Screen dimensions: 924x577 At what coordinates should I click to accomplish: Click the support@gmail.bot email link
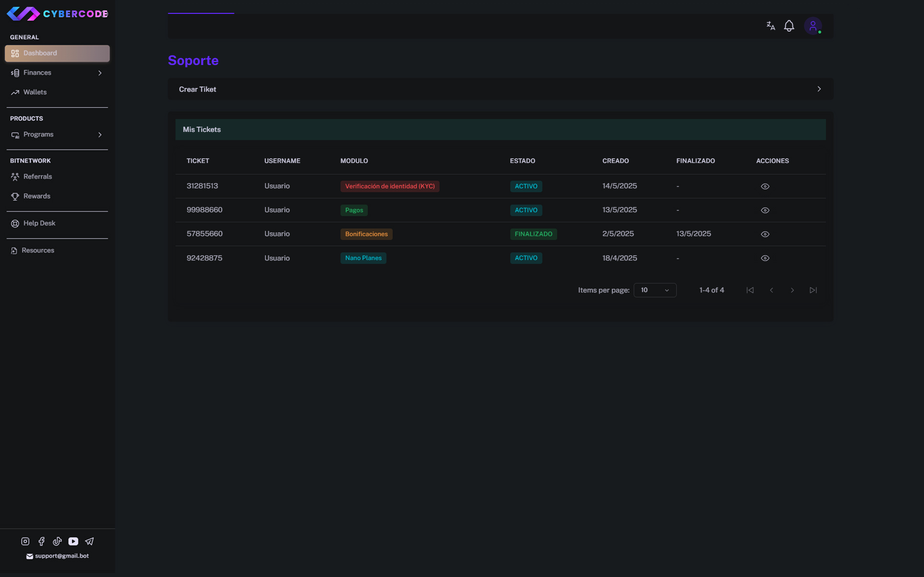point(62,556)
